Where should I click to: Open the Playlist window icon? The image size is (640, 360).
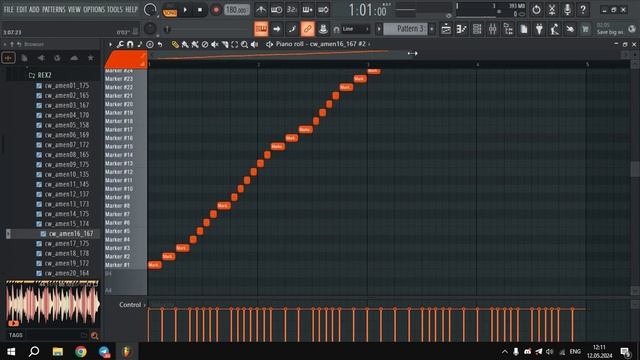pyautogui.click(x=446, y=29)
